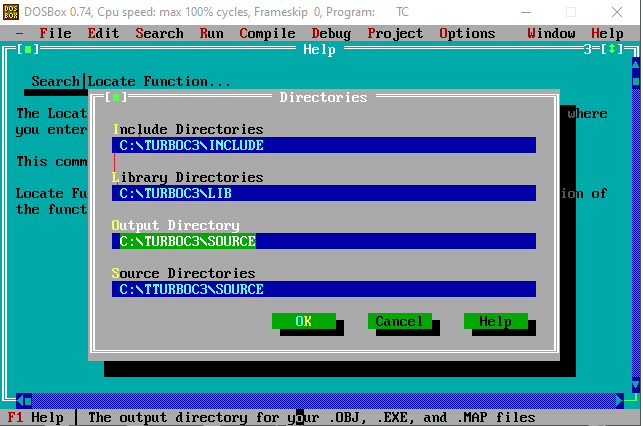Open the Options menu
Viewport: 643px width, 426px height.
click(x=467, y=33)
